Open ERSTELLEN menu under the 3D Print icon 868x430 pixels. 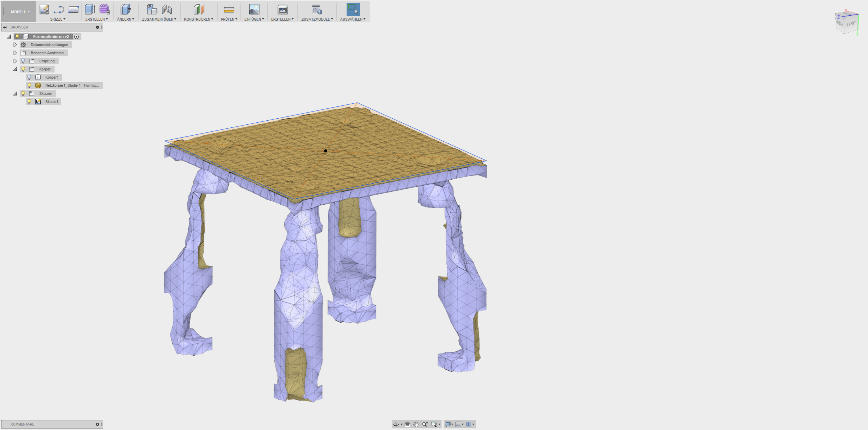coord(282,19)
